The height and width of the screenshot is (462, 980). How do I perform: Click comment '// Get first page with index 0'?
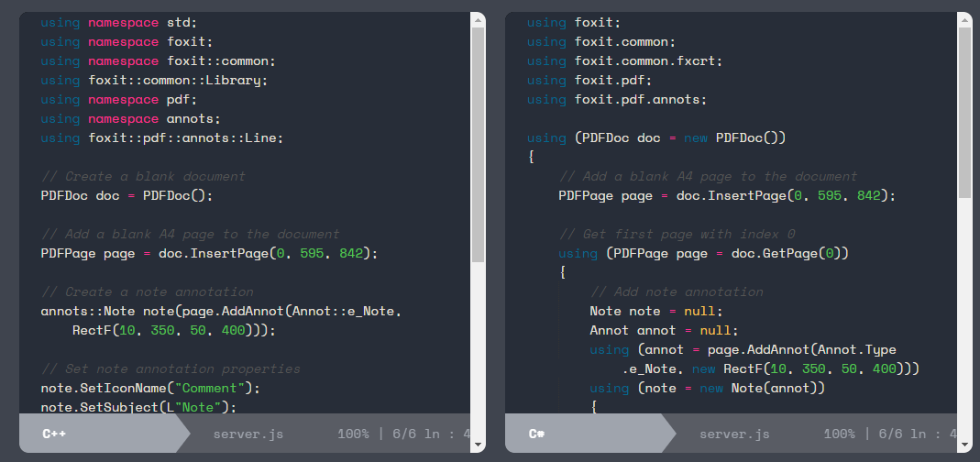(677, 234)
